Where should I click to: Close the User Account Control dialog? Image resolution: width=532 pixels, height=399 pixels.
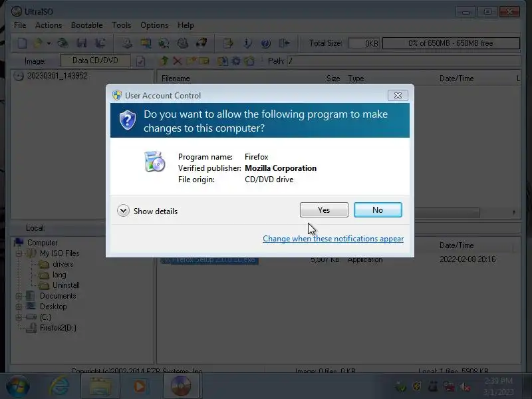pyautogui.click(x=398, y=96)
